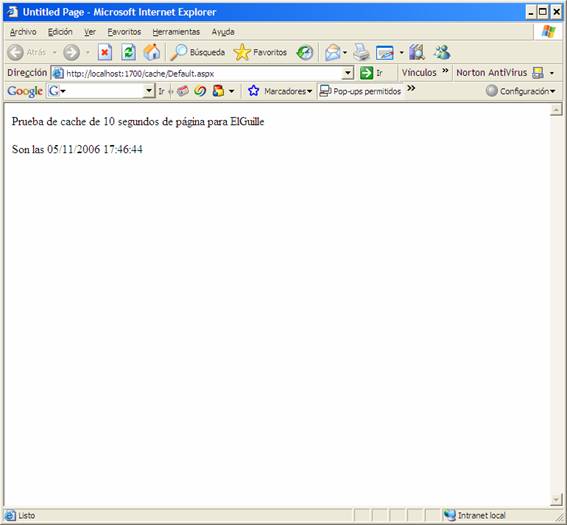This screenshot has height=525, width=567.
Task: Open the Herramientas menu
Action: pos(176,32)
